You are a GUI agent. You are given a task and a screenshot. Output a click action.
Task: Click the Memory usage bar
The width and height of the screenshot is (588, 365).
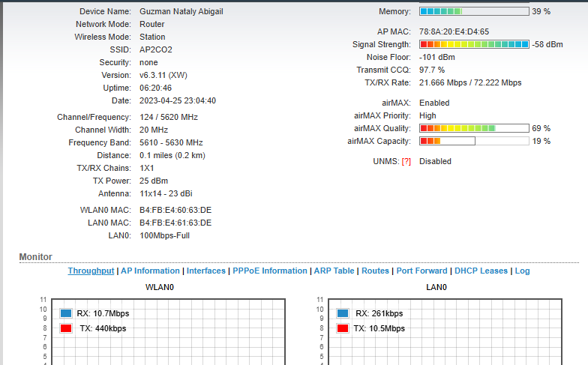pos(474,11)
